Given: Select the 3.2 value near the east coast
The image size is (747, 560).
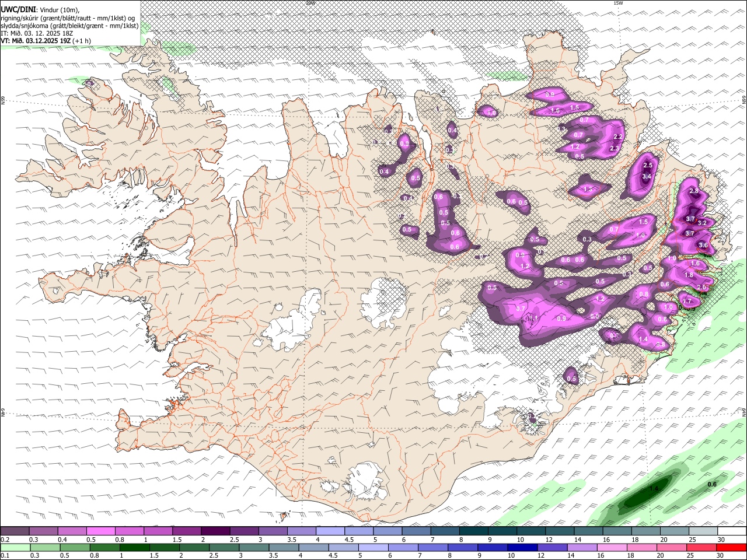Looking at the screenshot, I should click(703, 223).
